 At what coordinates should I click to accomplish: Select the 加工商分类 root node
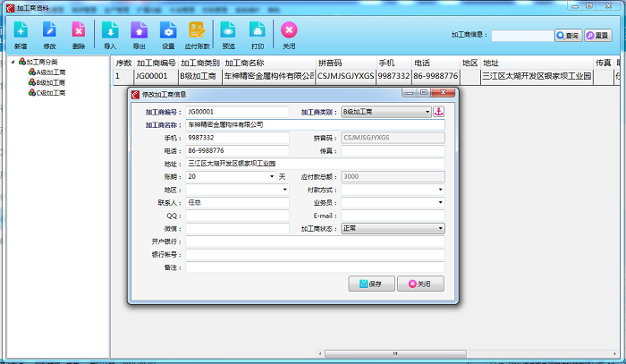coord(38,62)
